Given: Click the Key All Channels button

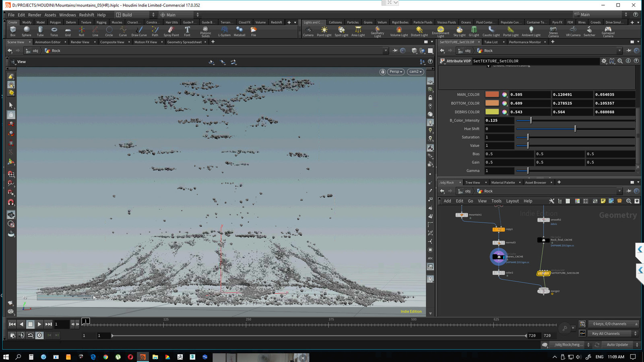Looking at the screenshot, I should (606, 333).
